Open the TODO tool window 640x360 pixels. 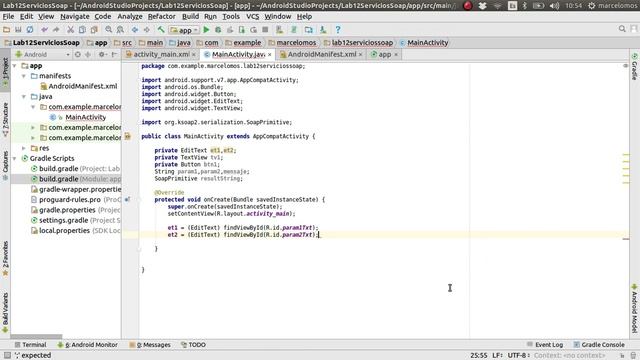(193, 345)
